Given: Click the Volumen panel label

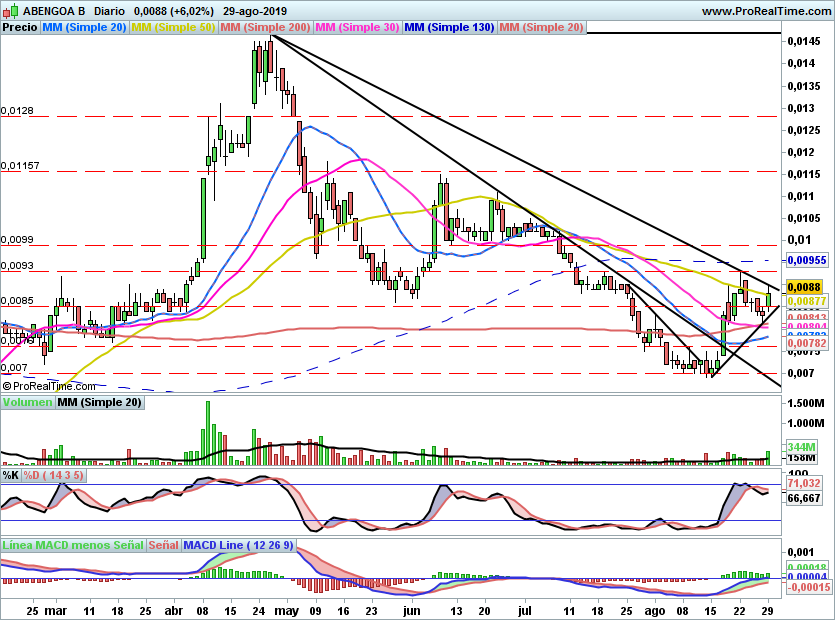Looking at the screenshot, I should click(x=28, y=402).
